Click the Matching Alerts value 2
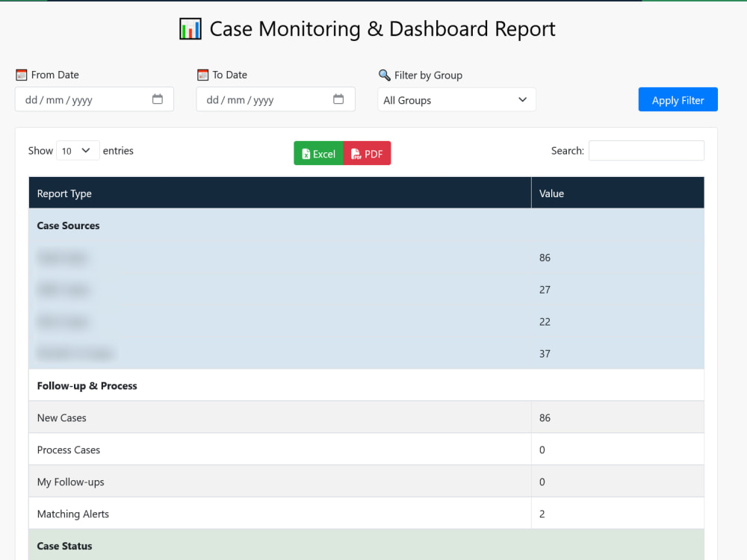 (542, 514)
